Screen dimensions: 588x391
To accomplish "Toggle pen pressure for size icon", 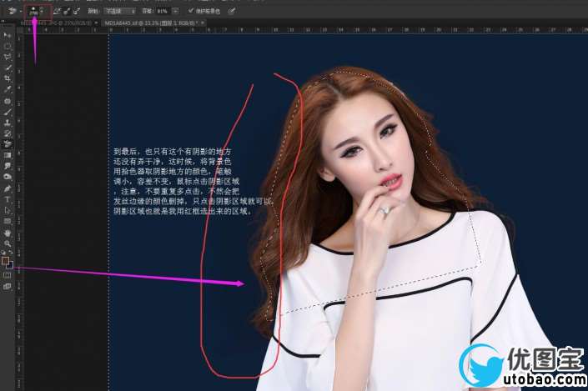I will click(x=232, y=11).
